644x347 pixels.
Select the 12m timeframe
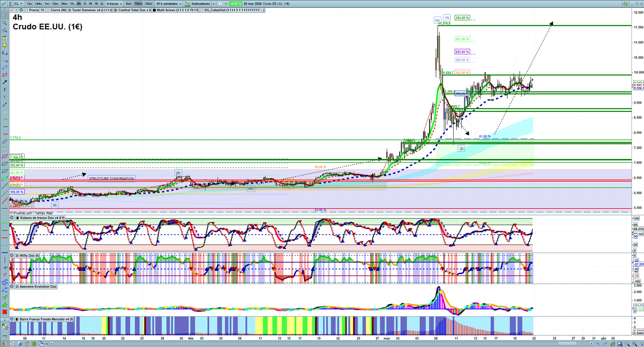click(x=55, y=4)
